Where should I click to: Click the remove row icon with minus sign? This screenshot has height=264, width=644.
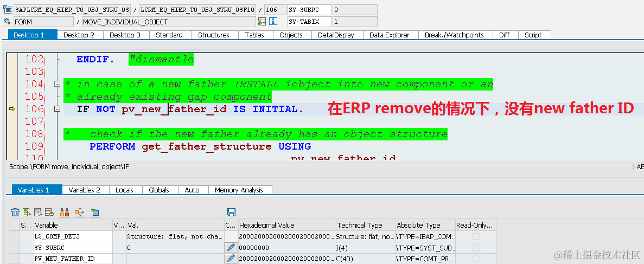click(x=49, y=213)
